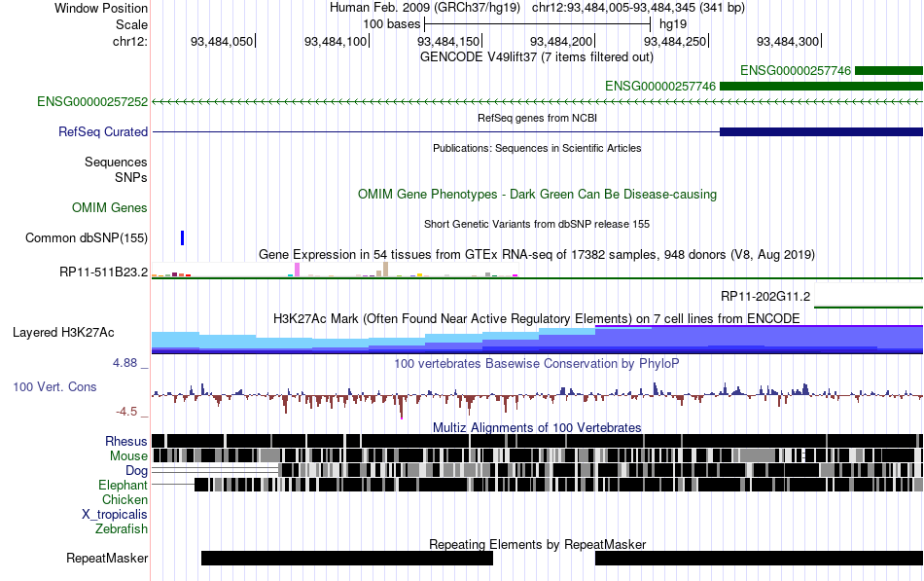
Task: Click the SNPs track label
Action: point(131,177)
